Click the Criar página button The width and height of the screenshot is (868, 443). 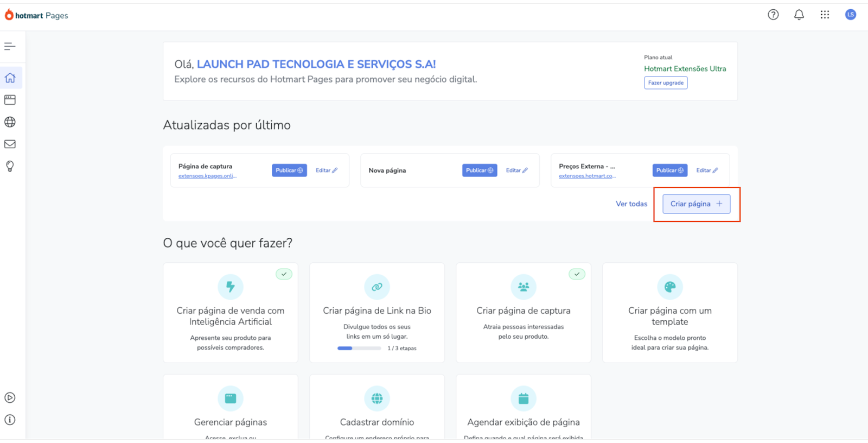click(x=697, y=204)
